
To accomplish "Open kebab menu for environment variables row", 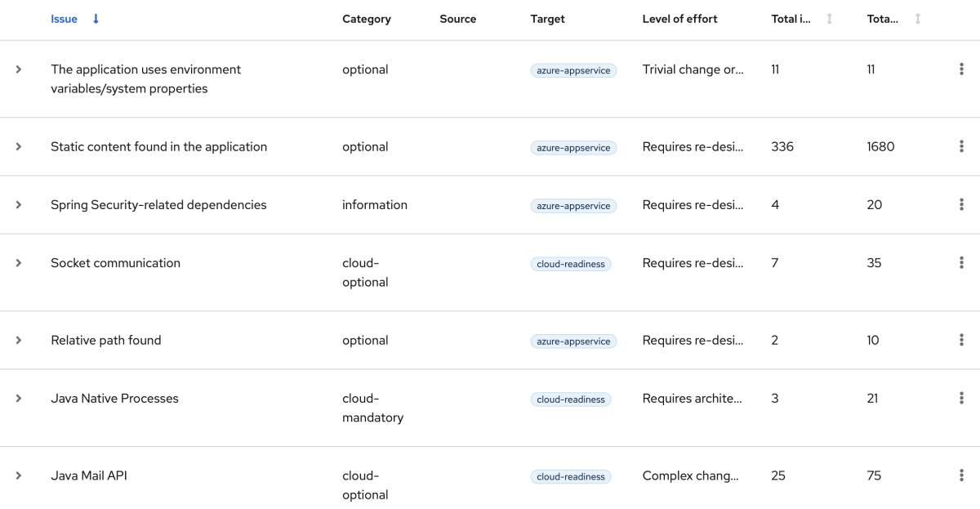I will (x=961, y=69).
